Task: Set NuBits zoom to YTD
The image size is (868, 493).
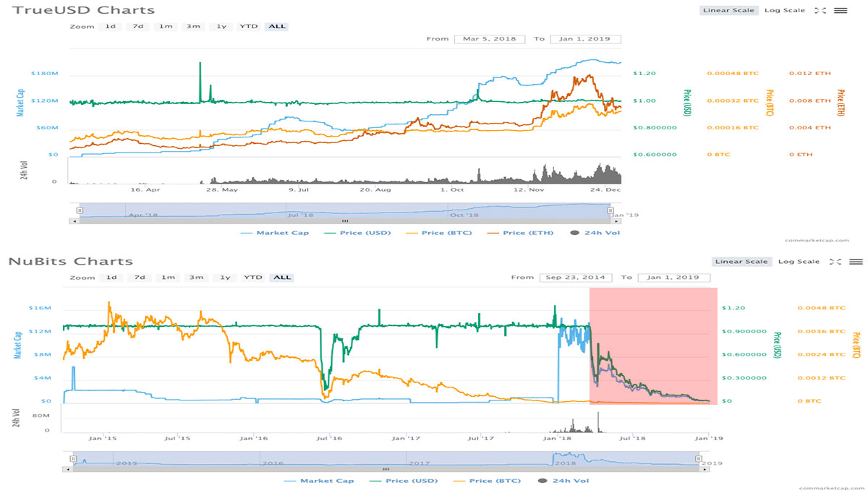Action: (253, 278)
